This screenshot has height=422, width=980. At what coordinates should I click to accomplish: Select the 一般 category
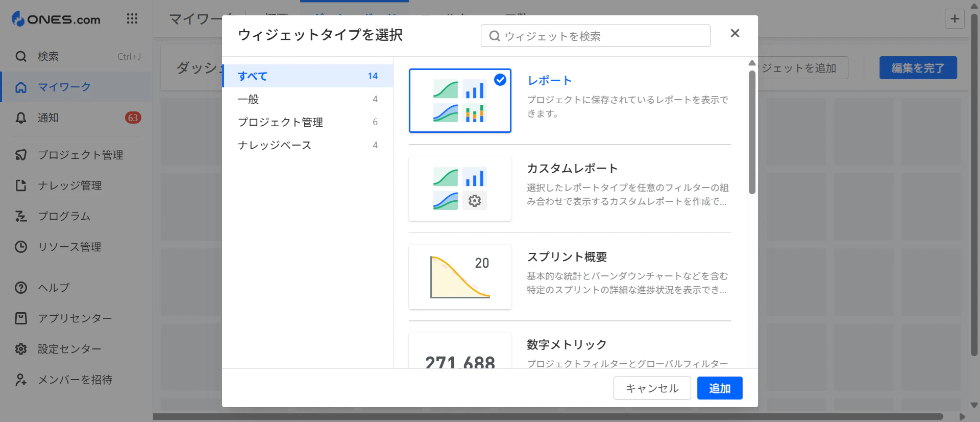click(308, 99)
